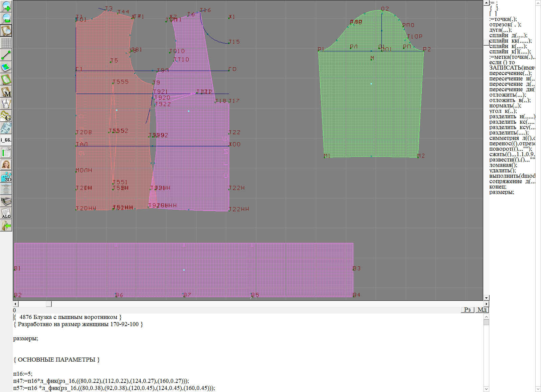The width and height of the screenshot is (541, 392).
Task: Click the zoom out magnifier icon
Action: click(x=6, y=18)
